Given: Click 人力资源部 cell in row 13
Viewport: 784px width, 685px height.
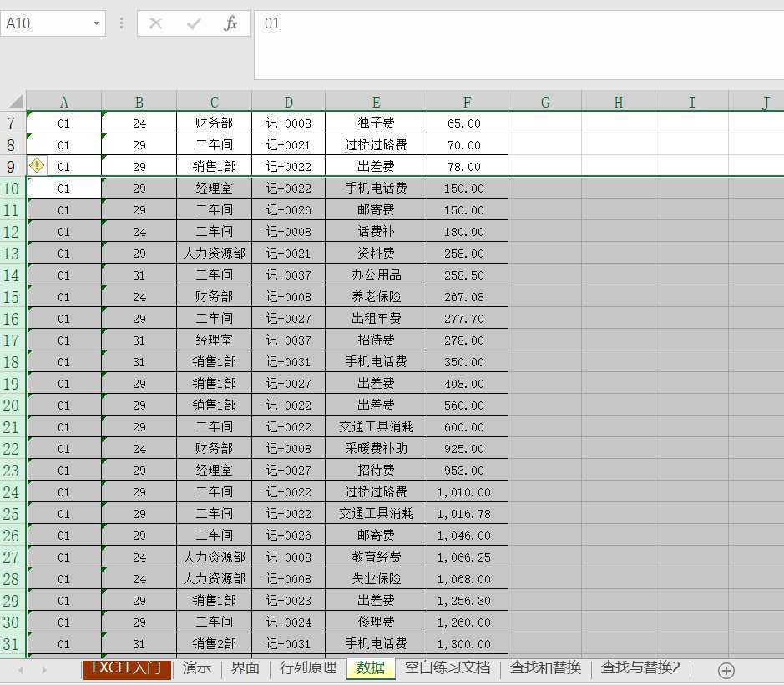Looking at the screenshot, I should coord(214,254).
